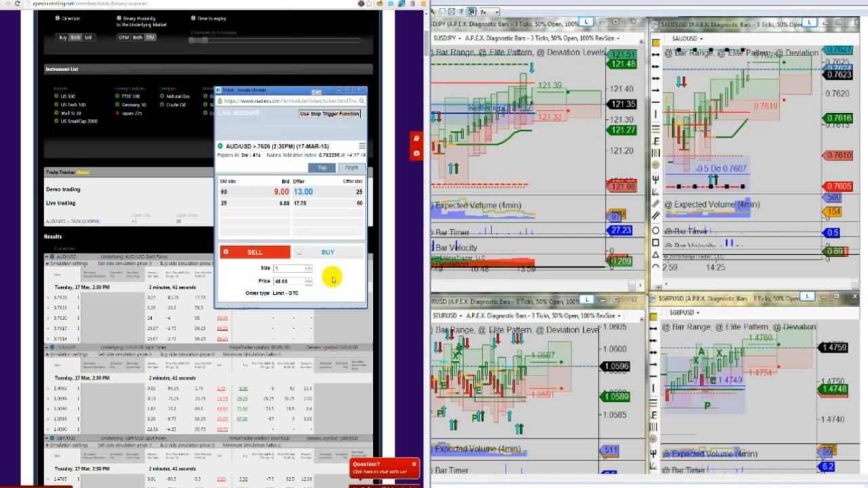Collapse the EUR/USD results section
The width and height of the screenshot is (868, 488).
pos(47,347)
